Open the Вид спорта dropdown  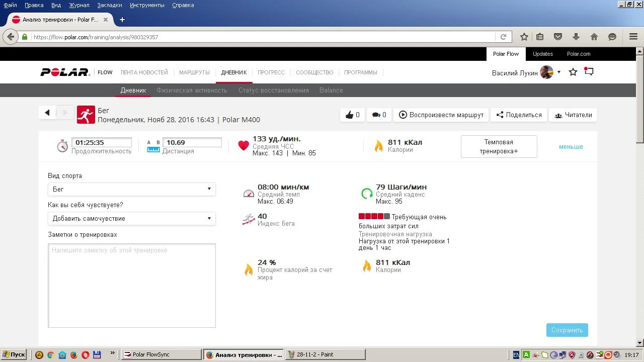(x=132, y=189)
